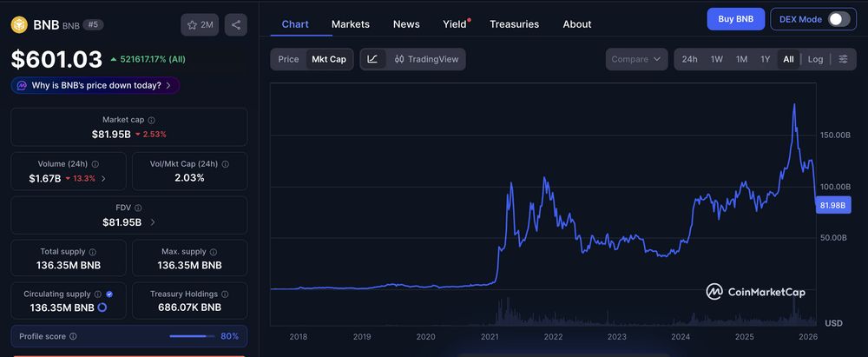Open Why is BNB's price down today
Image resolution: width=868 pixels, height=357 pixels.
point(95,85)
